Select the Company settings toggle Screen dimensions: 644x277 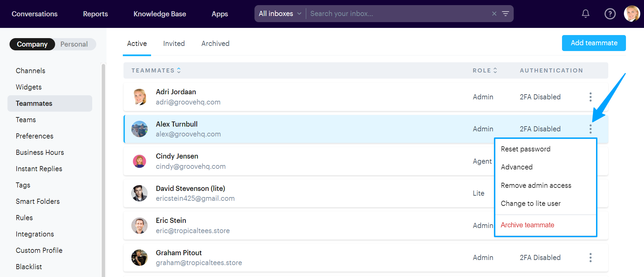[x=32, y=44]
